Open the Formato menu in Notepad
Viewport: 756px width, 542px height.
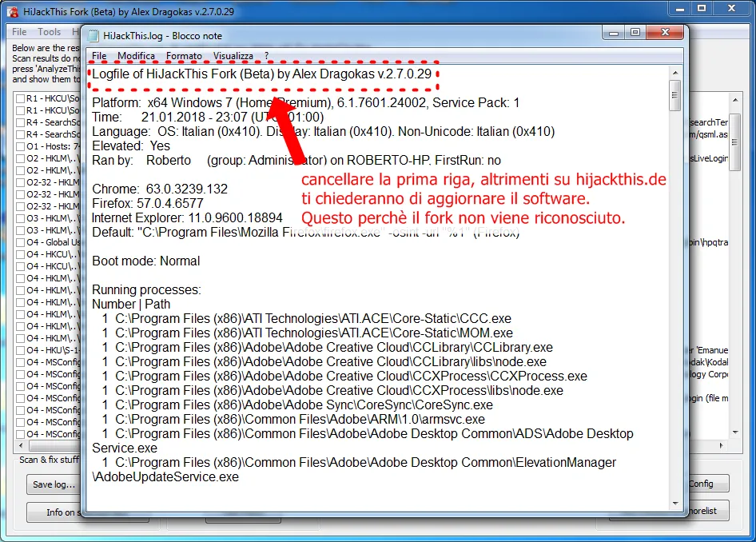tap(184, 56)
